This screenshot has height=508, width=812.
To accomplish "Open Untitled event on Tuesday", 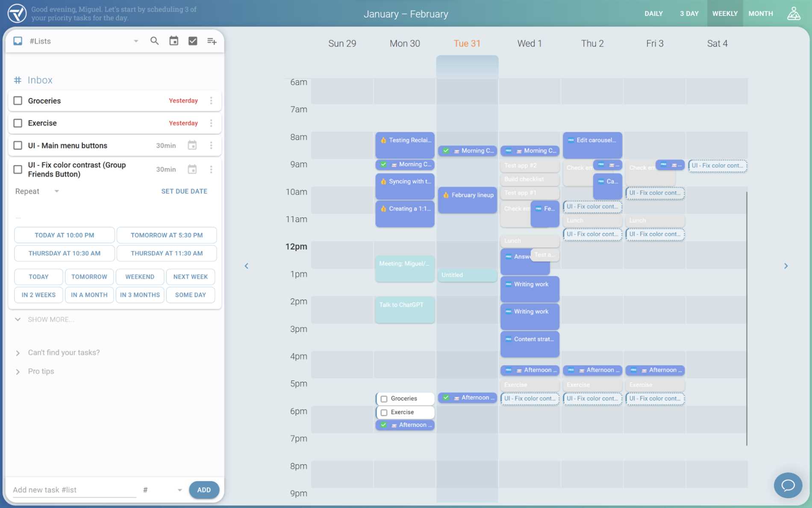I will (x=467, y=275).
